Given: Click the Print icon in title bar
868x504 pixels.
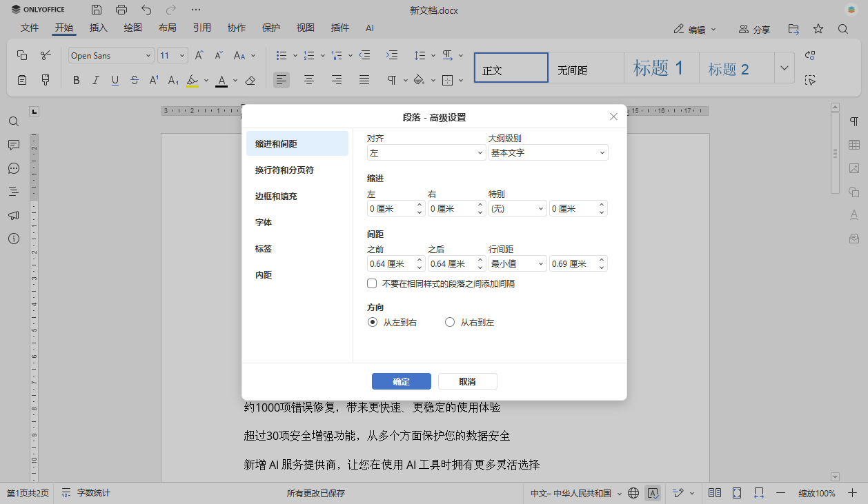Looking at the screenshot, I should (121, 10).
